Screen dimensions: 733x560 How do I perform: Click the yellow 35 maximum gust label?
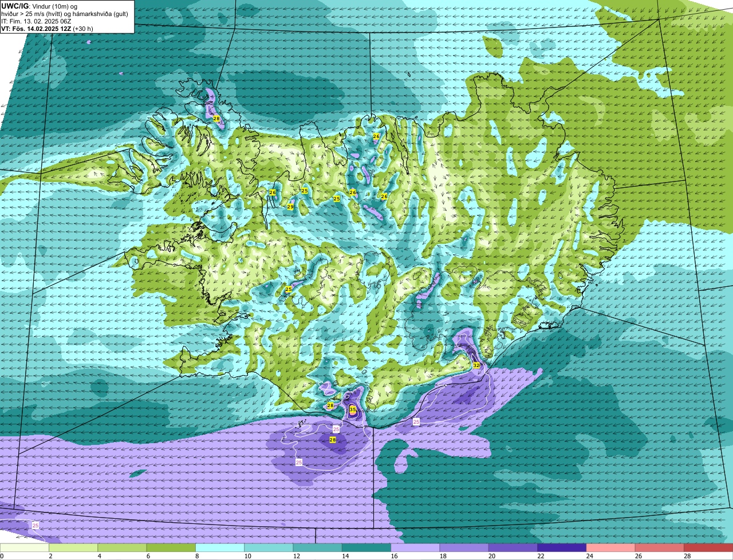click(353, 409)
